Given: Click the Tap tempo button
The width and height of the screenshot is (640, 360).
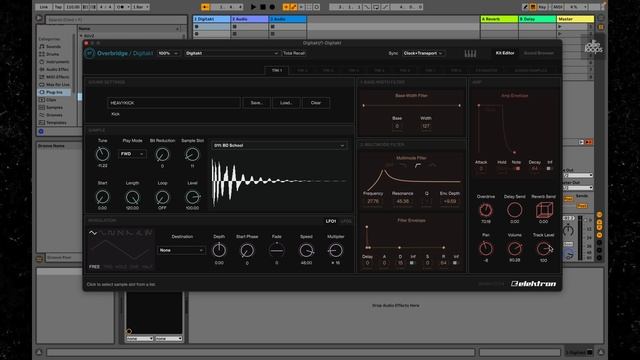Looking at the screenshot, I should pyautogui.click(x=58, y=7).
